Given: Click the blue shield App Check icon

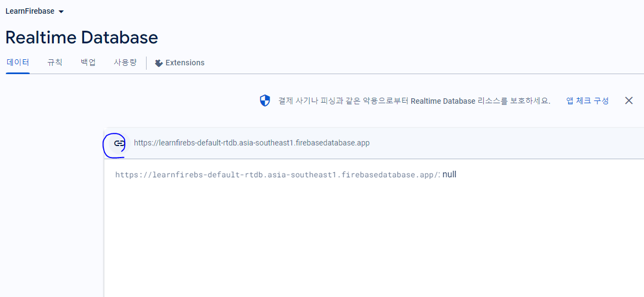Looking at the screenshot, I should (x=265, y=100).
